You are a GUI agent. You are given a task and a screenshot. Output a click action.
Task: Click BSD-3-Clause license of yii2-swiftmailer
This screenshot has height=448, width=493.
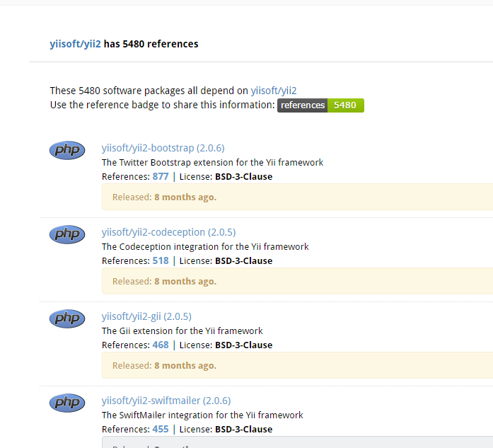243,429
